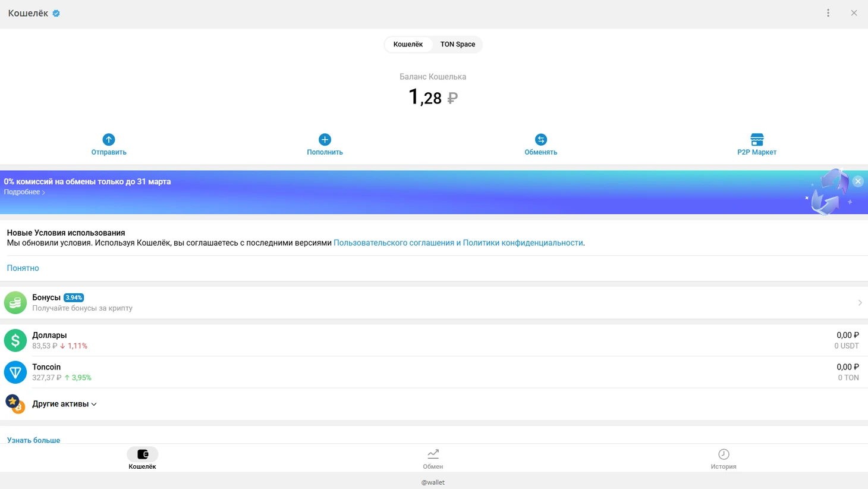868x489 pixels.
Task: Click the Пополнить label
Action: click(x=325, y=152)
